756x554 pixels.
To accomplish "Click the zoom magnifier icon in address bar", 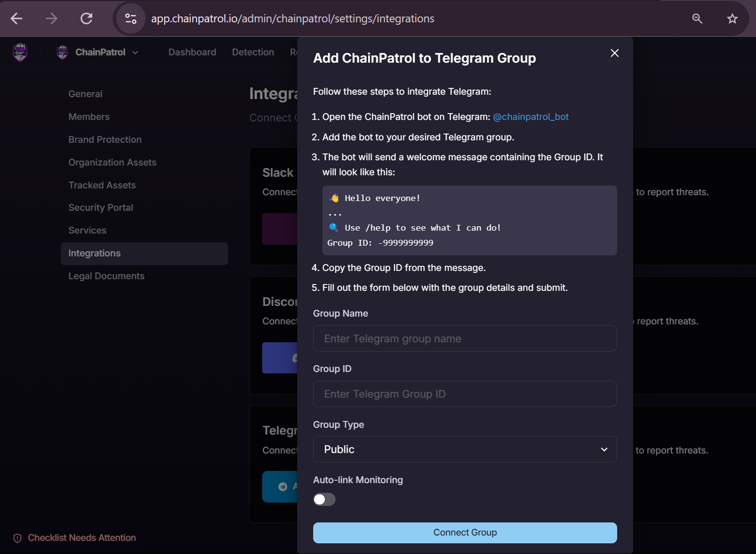I will (x=697, y=18).
